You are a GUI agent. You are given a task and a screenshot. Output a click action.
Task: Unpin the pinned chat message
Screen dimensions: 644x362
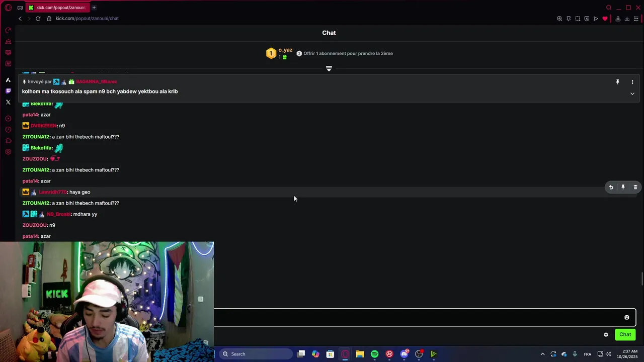(x=618, y=81)
